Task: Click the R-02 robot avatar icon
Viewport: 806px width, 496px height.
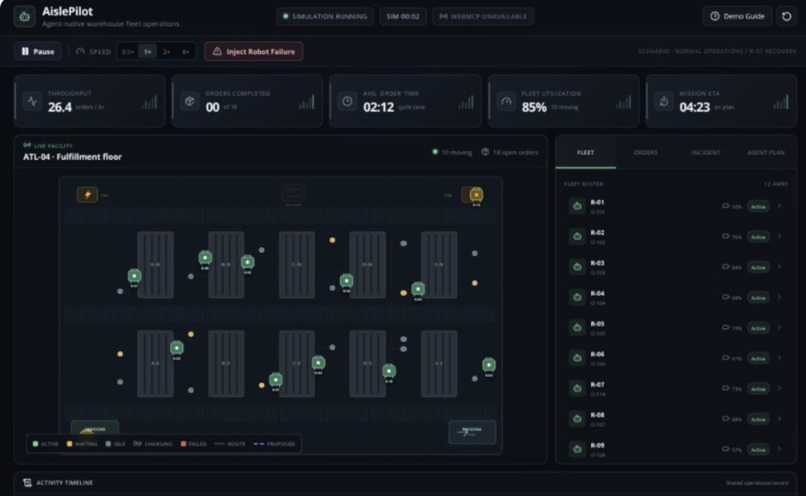Action: pyautogui.click(x=577, y=236)
